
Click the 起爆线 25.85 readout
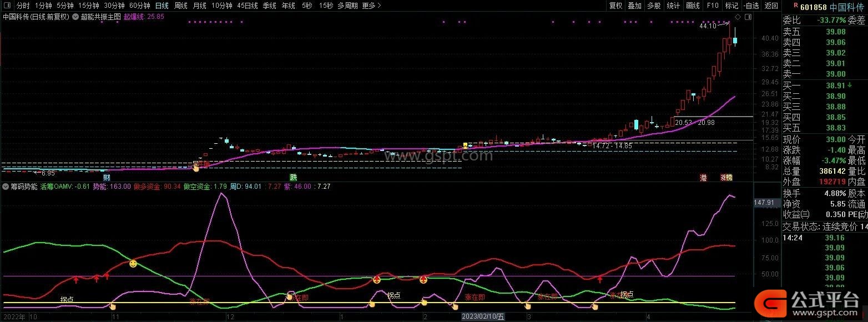point(144,17)
